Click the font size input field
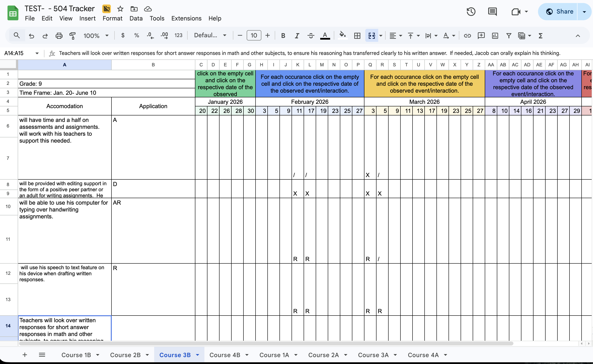 click(x=254, y=36)
